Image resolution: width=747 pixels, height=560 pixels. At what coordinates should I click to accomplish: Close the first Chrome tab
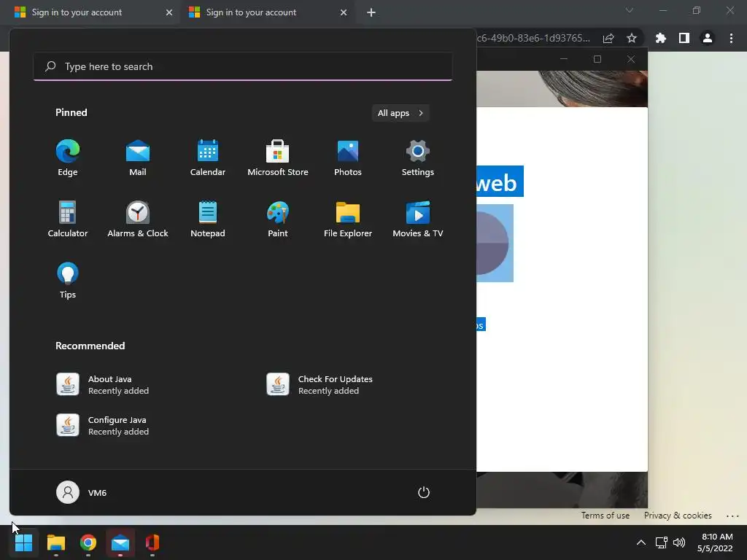point(169,12)
